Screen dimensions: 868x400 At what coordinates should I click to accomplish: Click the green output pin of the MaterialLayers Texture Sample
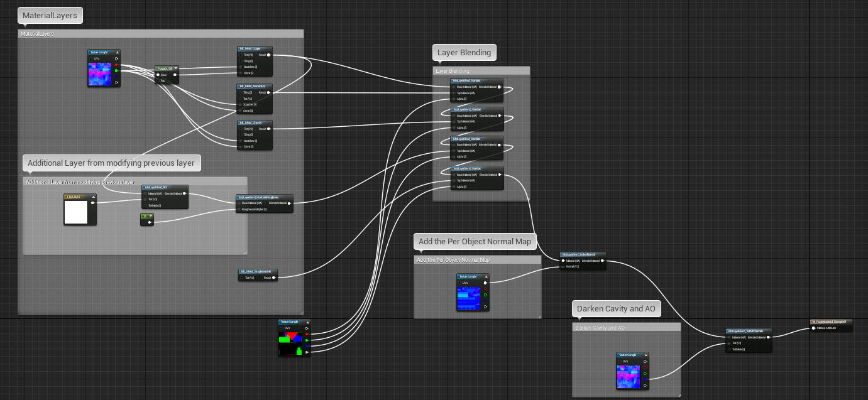click(x=116, y=70)
